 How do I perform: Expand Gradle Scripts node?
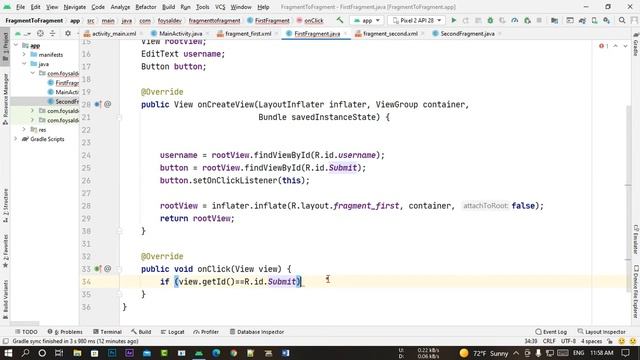[x=16, y=139]
